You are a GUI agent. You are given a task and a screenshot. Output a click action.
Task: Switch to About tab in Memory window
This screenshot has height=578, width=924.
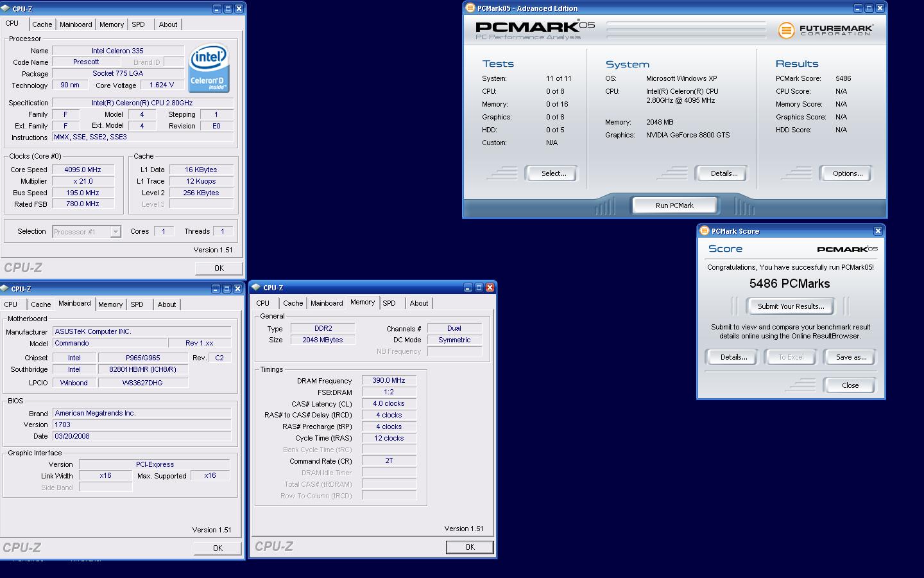[x=419, y=303]
